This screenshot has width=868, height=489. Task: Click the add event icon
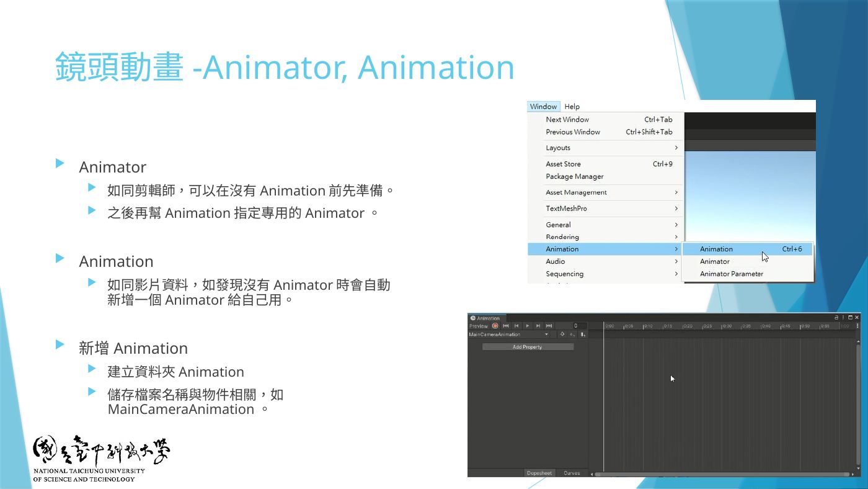click(x=583, y=334)
